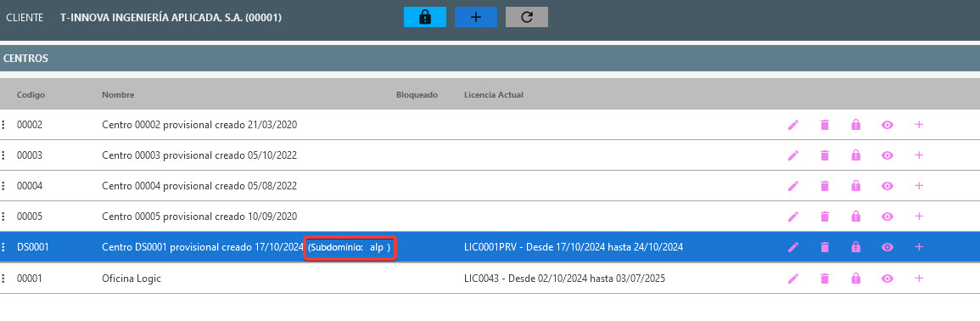Delete Oficina Logic using the trash icon

click(x=825, y=279)
